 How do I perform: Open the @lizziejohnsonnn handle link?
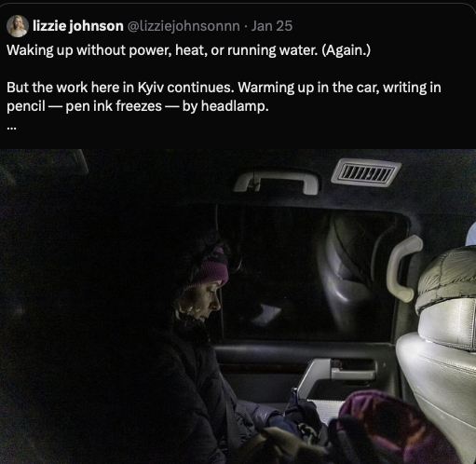point(184,26)
